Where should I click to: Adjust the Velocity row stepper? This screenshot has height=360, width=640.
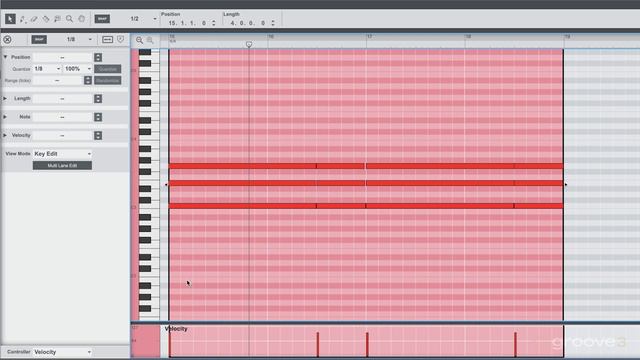98,136
